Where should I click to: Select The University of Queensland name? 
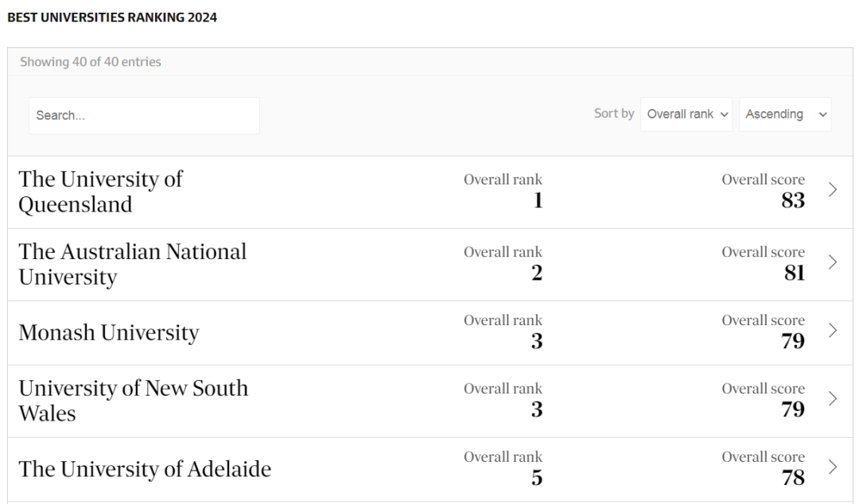(100, 192)
